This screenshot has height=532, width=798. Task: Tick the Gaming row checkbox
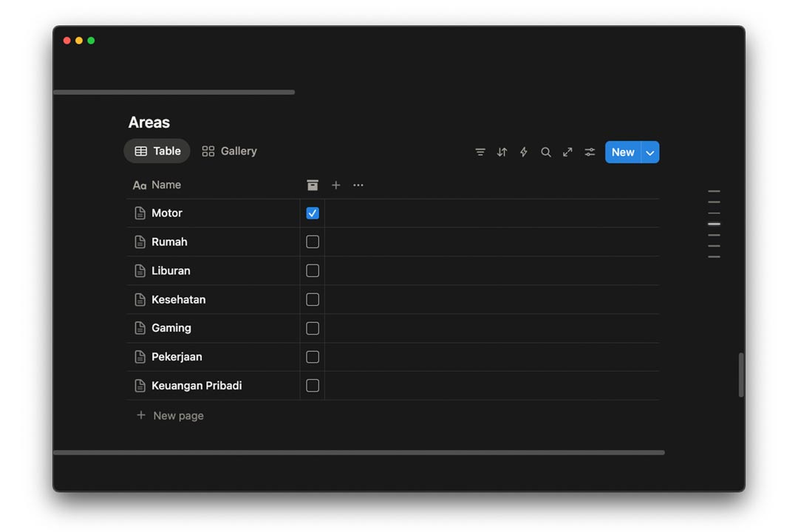coord(313,328)
